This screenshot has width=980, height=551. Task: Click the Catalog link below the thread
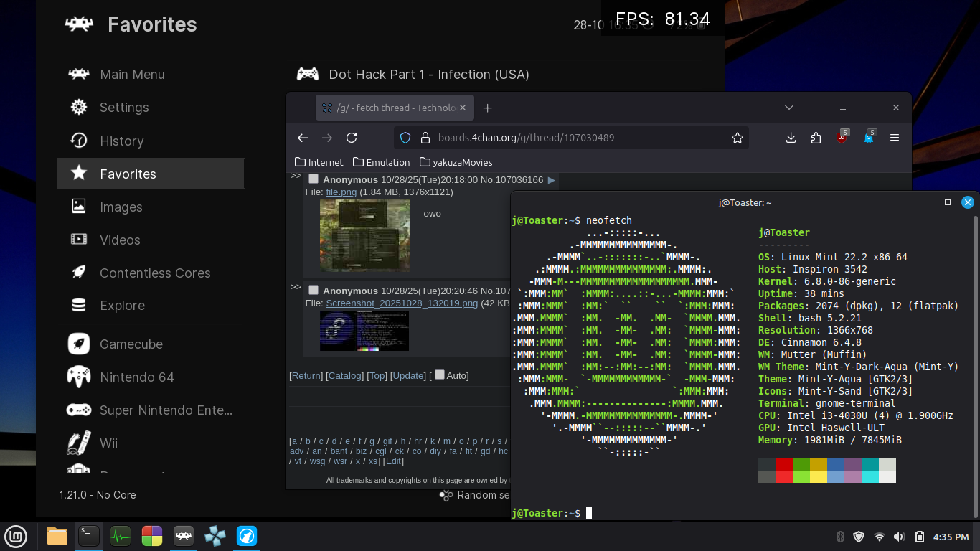tap(345, 375)
